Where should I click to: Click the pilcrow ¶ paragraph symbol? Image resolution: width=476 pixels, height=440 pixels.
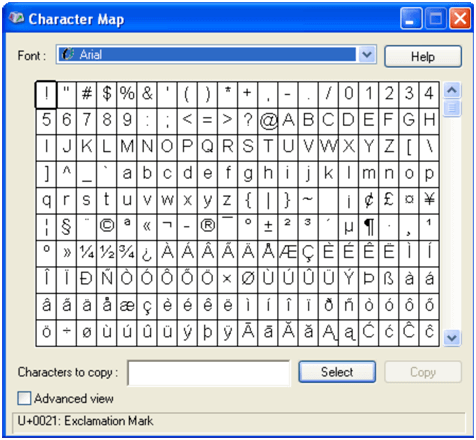click(369, 226)
